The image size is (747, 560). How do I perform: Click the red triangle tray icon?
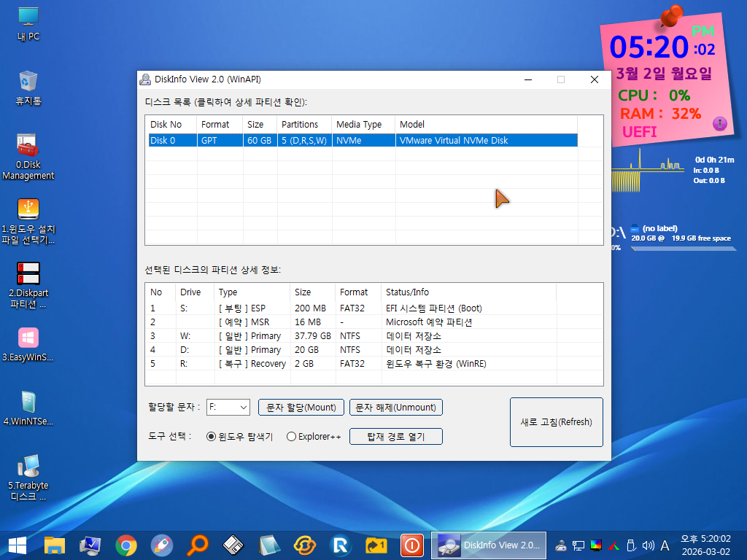(614, 545)
